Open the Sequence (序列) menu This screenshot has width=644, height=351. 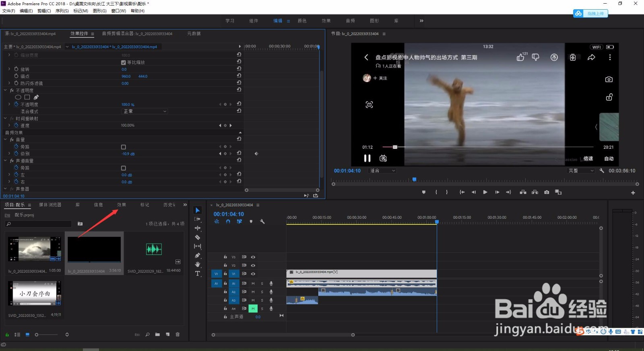point(62,11)
